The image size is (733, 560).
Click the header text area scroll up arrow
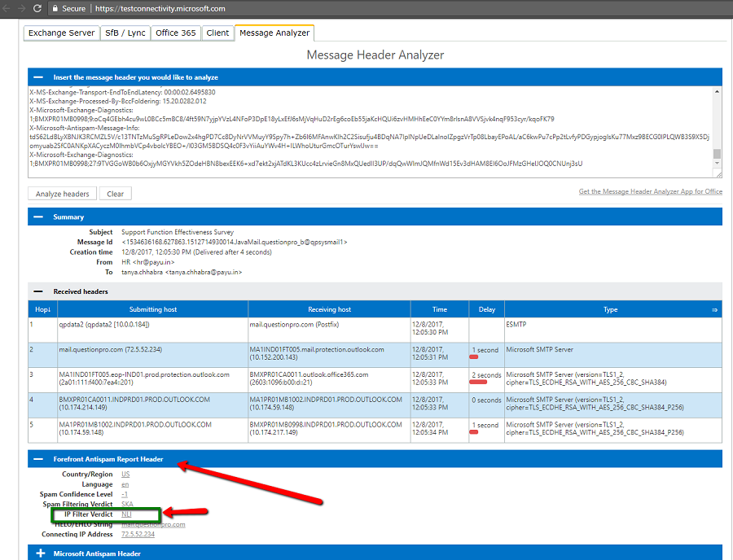pos(717,91)
